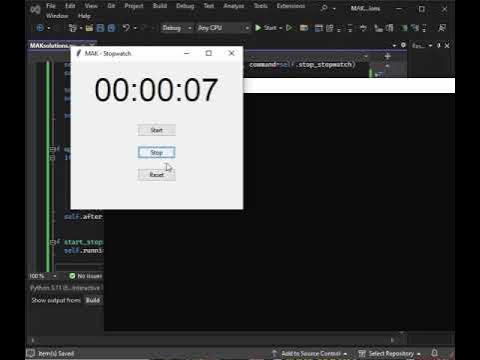Open the Edit menu
Image resolution: width=480 pixels, height=360 pixels.
[70, 6]
